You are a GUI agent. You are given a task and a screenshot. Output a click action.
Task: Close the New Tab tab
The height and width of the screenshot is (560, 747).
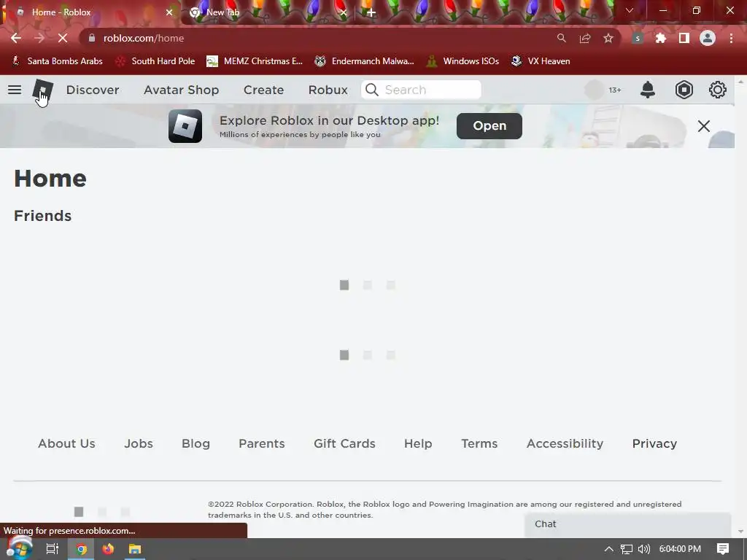click(x=344, y=12)
